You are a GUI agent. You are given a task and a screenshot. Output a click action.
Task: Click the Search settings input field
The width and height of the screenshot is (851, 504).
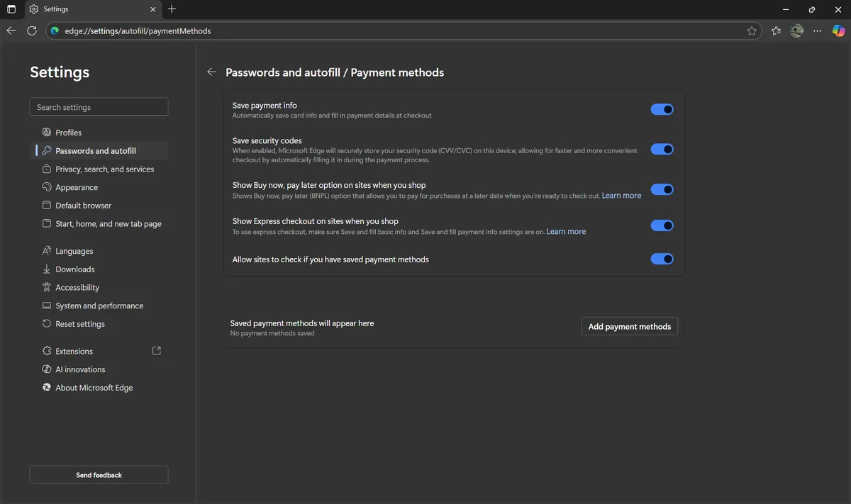[99, 107]
